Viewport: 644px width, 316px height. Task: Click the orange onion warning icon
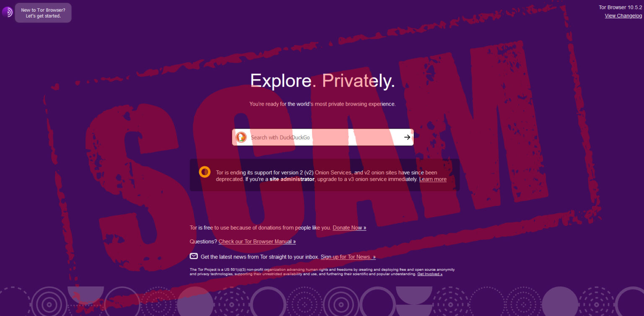[205, 172]
